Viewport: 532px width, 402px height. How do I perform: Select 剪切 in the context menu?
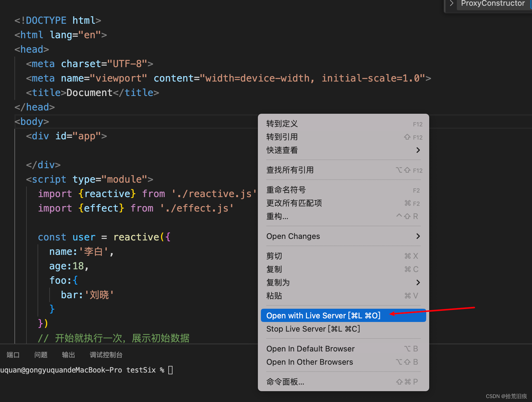point(343,256)
